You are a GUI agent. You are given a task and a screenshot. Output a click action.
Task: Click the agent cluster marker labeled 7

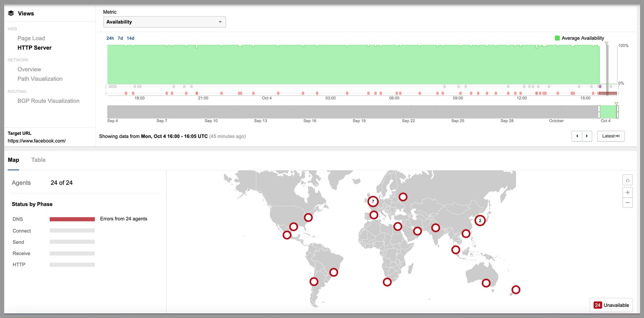click(373, 201)
